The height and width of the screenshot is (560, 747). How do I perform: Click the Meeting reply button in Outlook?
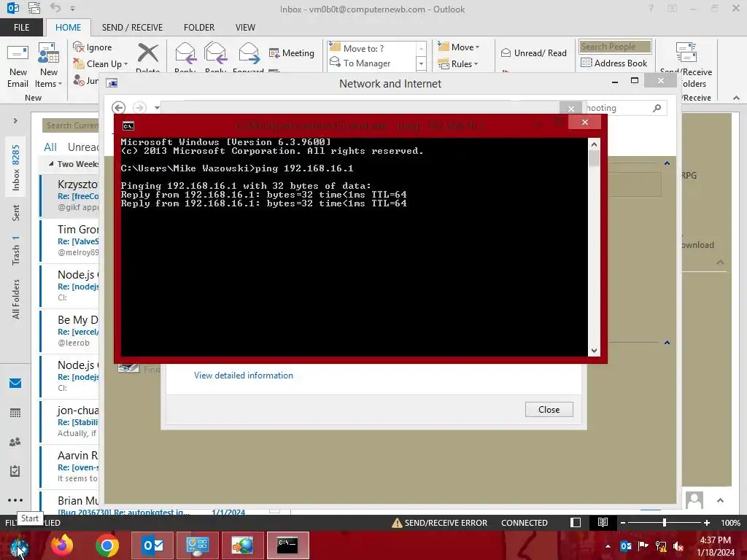291,52
